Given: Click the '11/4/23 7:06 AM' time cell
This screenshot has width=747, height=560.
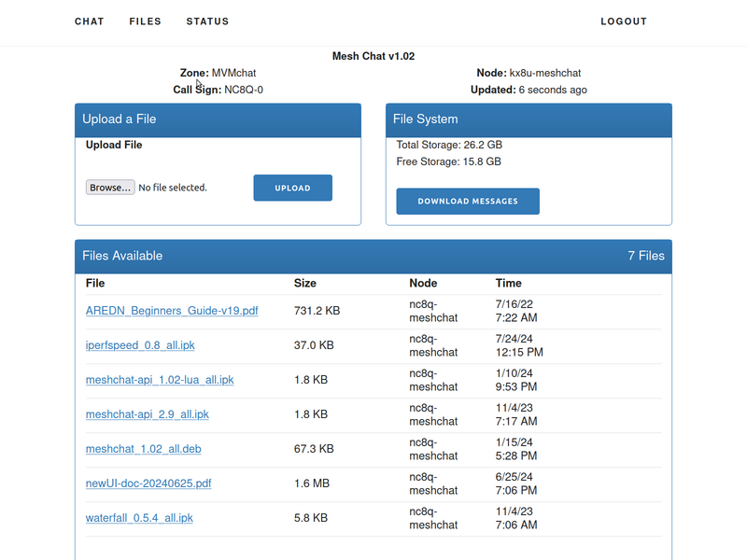Looking at the screenshot, I should point(516,518).
